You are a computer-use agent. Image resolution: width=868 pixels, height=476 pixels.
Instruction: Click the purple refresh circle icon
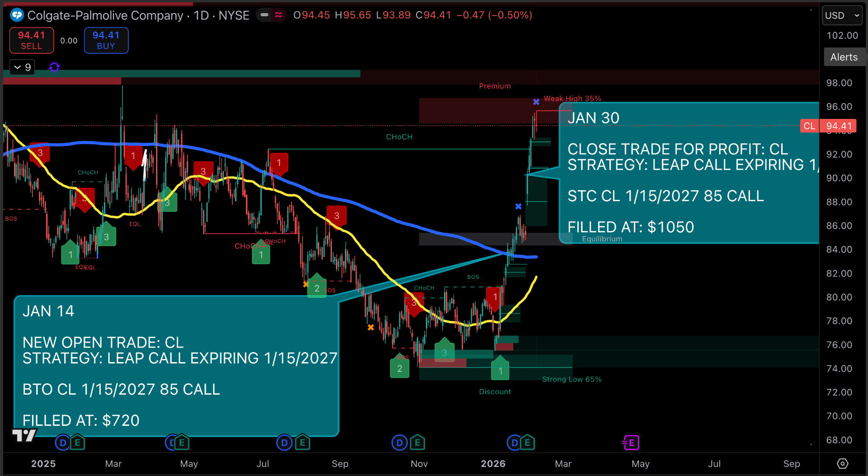[x=54, y=67]
